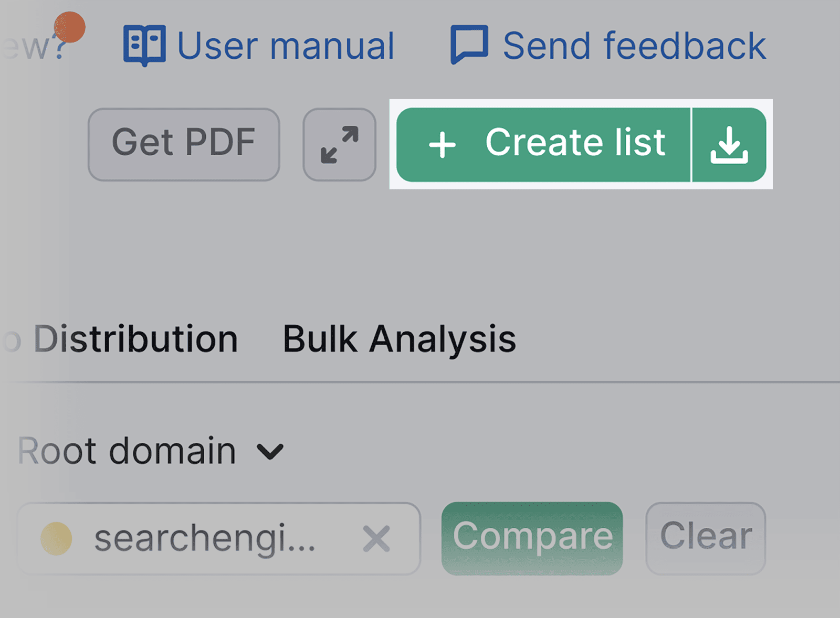Image resolution: width=840 pixels, height=618 pixels.
Task: Click the download icon on the green split button
Action: pyautogui.click(x=730, y=145)
